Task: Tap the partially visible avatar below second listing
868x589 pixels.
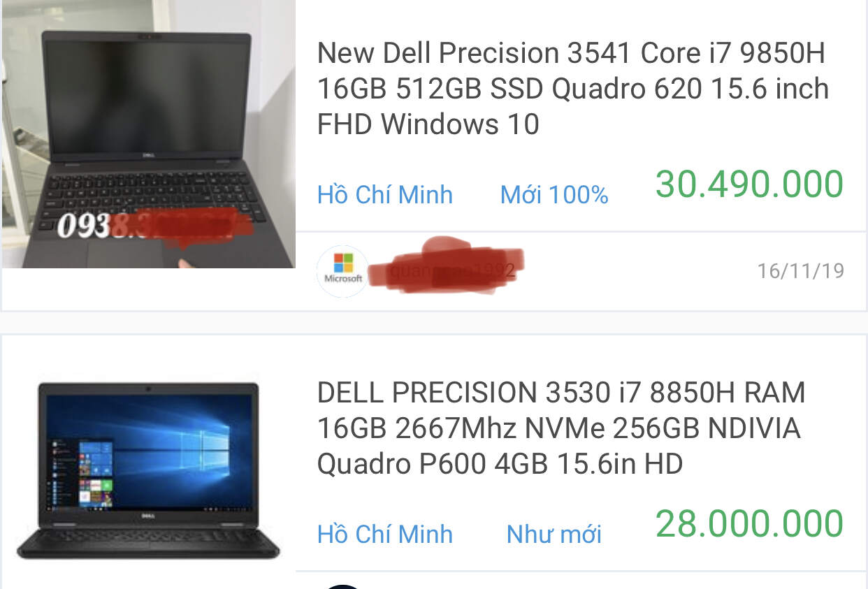Action: [x=342, y=586]
